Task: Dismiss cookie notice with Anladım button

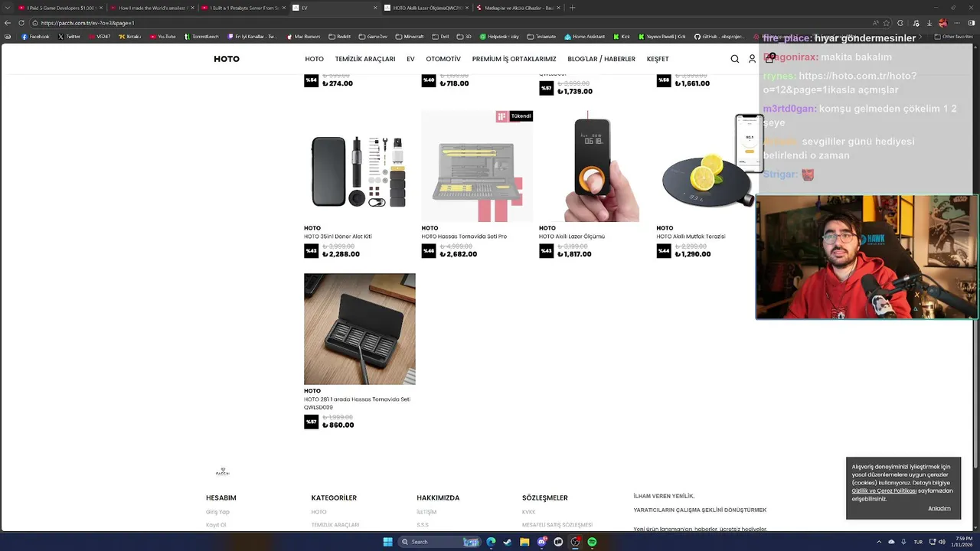Action: coord(939,508)
